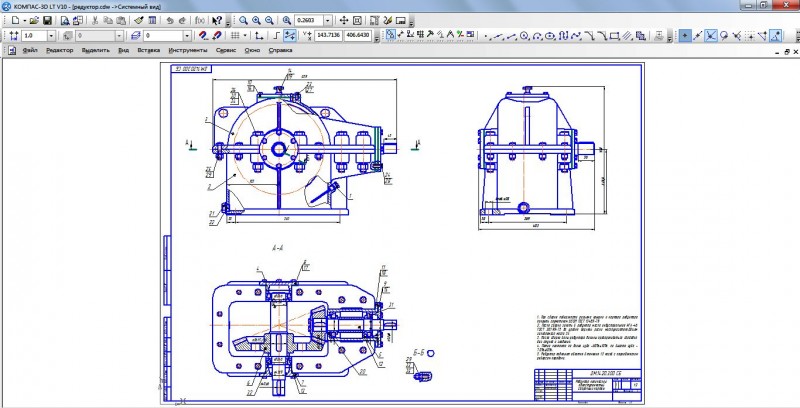Click the Y coordinate field 406.6430

359,35
